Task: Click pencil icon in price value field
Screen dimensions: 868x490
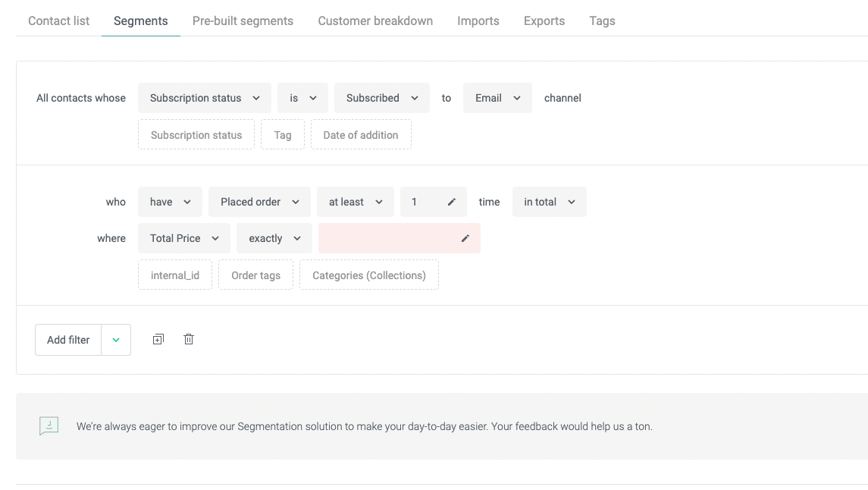Action: pyautogui.click(x=465, y=239)
